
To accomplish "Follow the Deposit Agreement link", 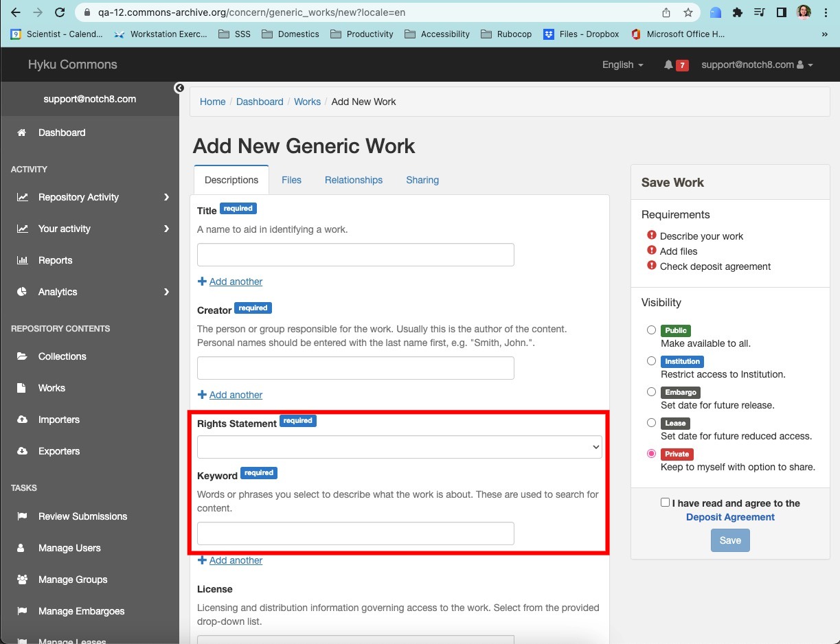I will [x=729, y=517].
